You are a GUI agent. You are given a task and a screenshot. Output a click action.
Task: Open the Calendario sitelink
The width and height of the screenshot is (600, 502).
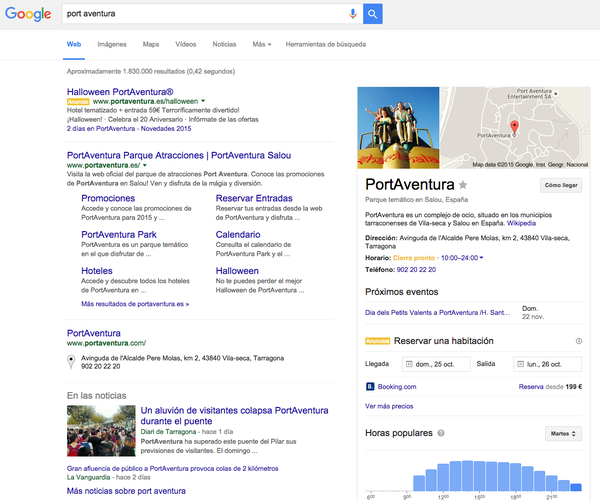(238, 235)
